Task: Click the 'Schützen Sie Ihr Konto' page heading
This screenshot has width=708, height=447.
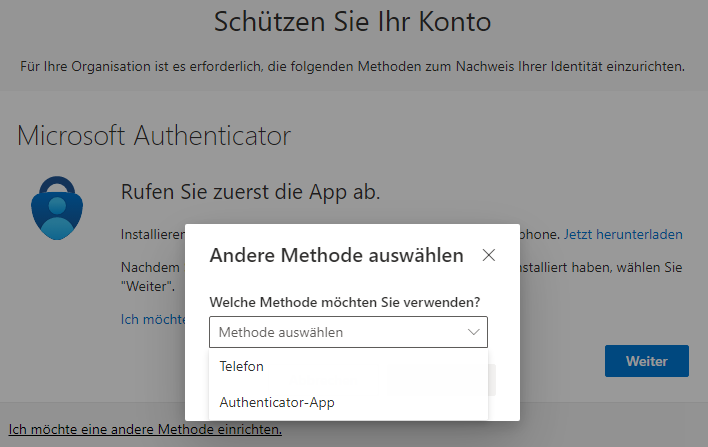Action: [353, 21]
